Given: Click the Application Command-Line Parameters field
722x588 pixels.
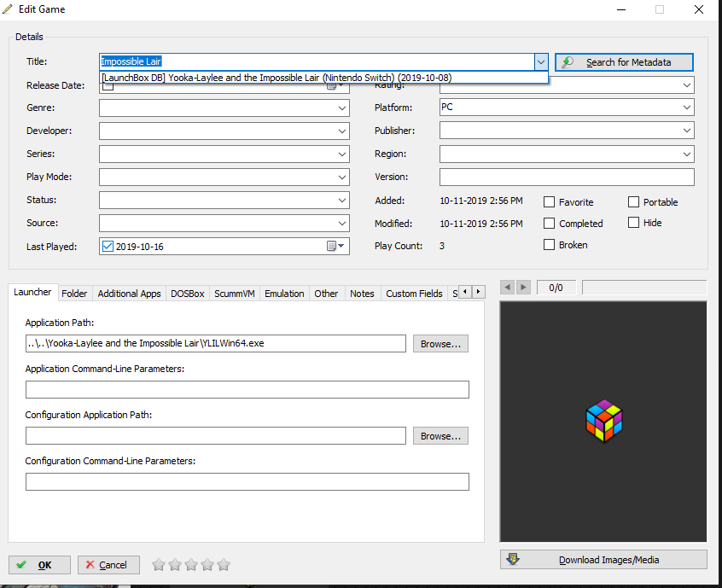Looking at the screenshot, I should click(x=247, y=389).
